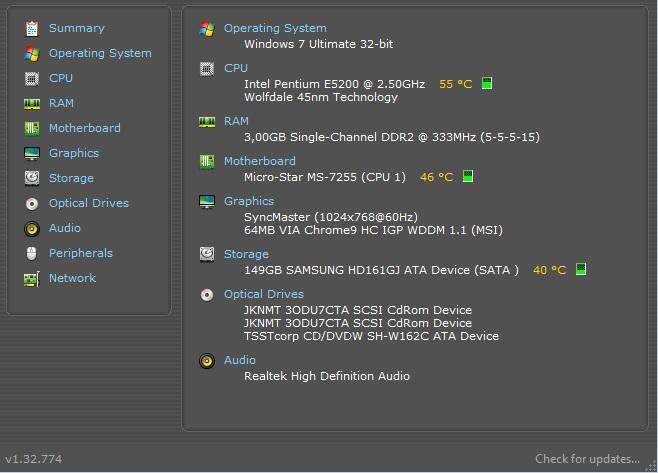The image size is (658, 473).
Task: Open the CPU heading link in summary panel
Action: click(x=236, y=68)
